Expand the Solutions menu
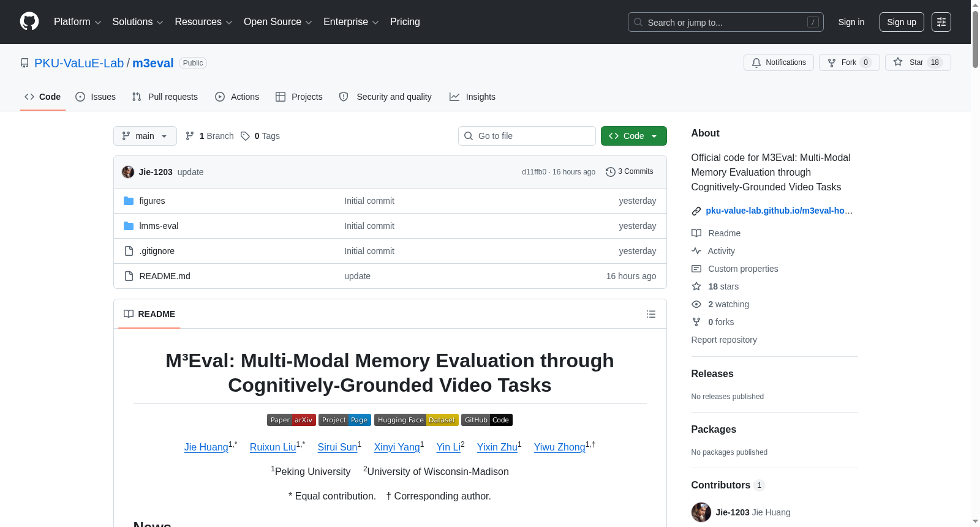Image resolution: width=980 pixels, height=527 pixels. click(138, 22)
